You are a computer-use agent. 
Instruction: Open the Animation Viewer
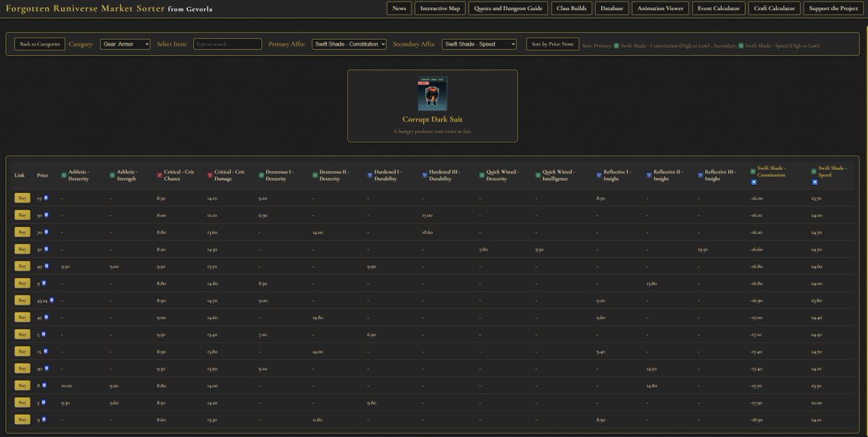[x=660, y=9]
